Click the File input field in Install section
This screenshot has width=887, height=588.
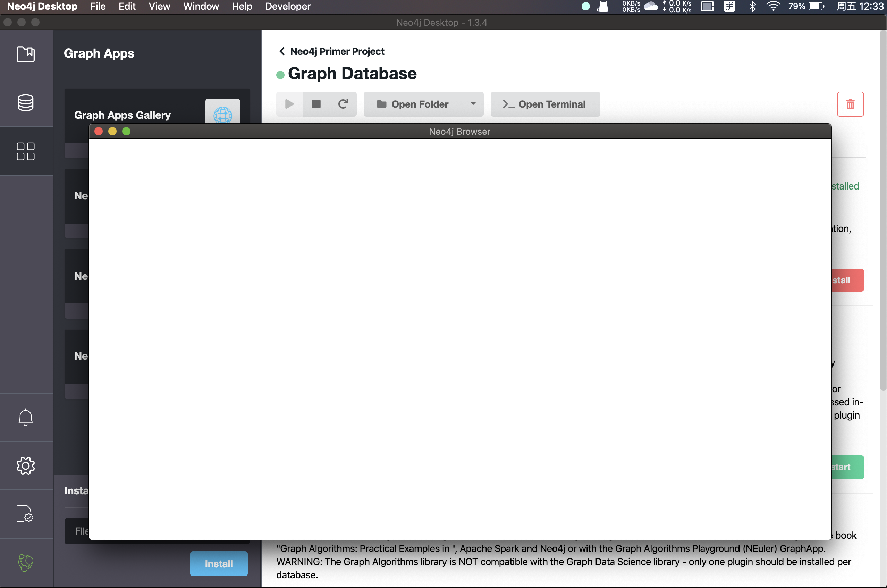[77, 531]
